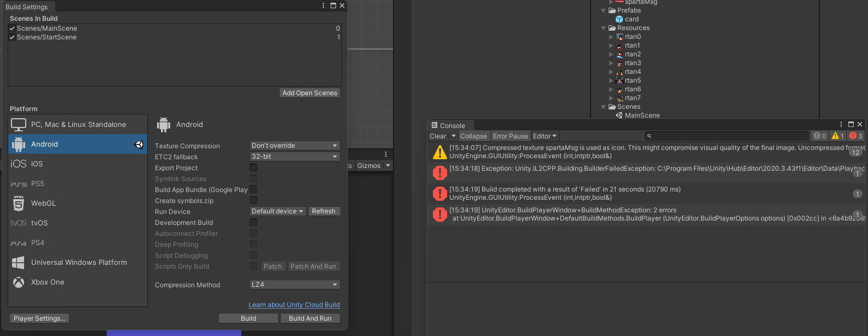Open the Texture Compression dropdown
Image resolution: width=868 pixels, height=336 pixels.
pos(295,146)
